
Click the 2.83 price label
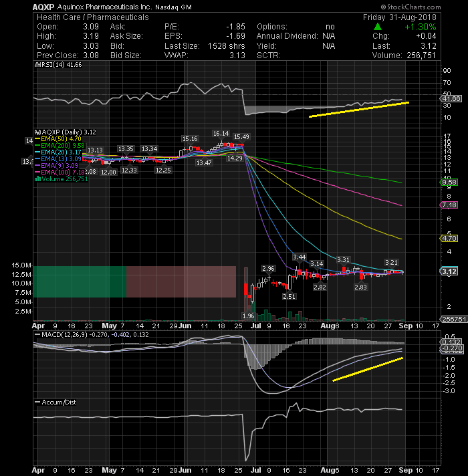point(360,287)
